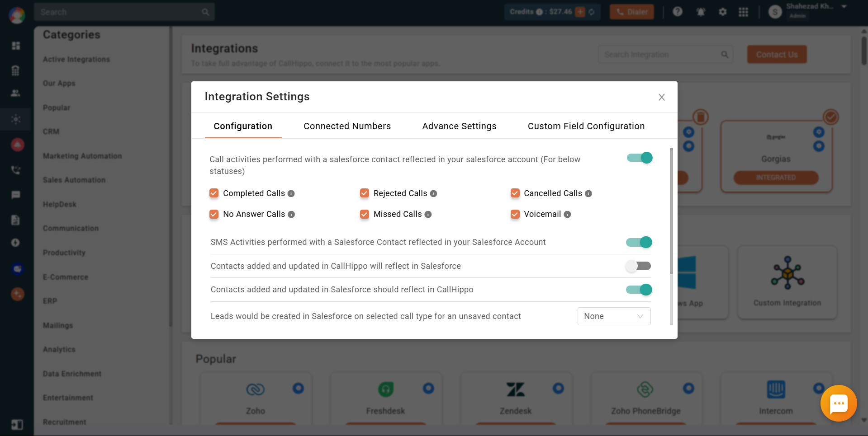The width and height of the screenshot is (868, 436).
Task: Open the integrations icon in left sidebar
Action: pos(16,119)
